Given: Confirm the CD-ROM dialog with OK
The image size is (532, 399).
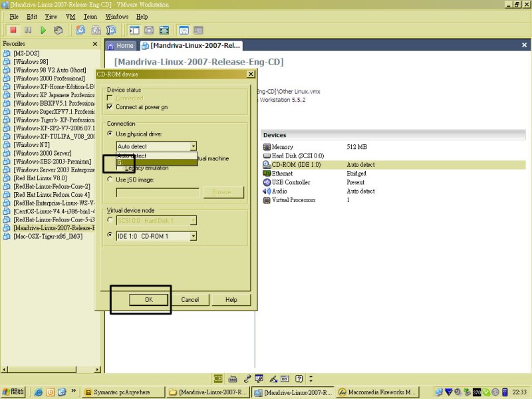Looking at the screenshot, I should [148, 300].
